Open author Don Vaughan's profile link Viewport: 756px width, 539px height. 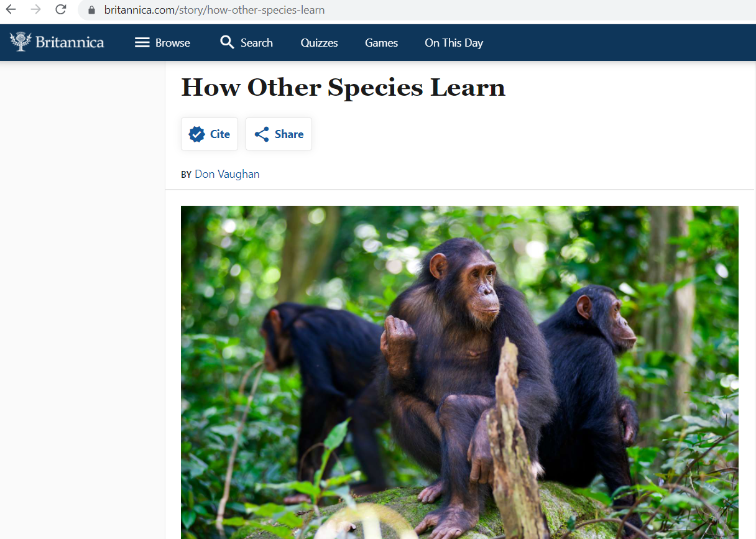(x=227, y=174)
